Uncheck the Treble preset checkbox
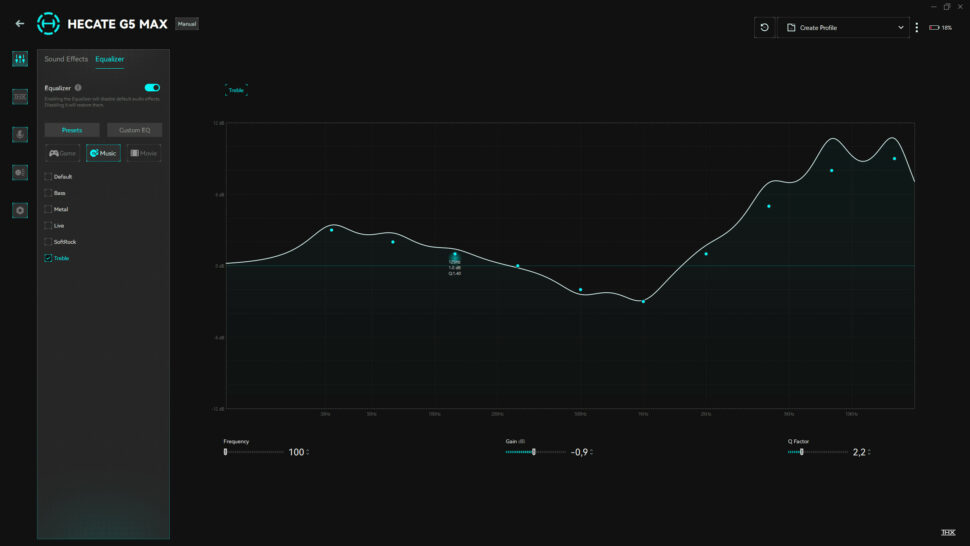 pyautogui.click(x=48, y=258)
